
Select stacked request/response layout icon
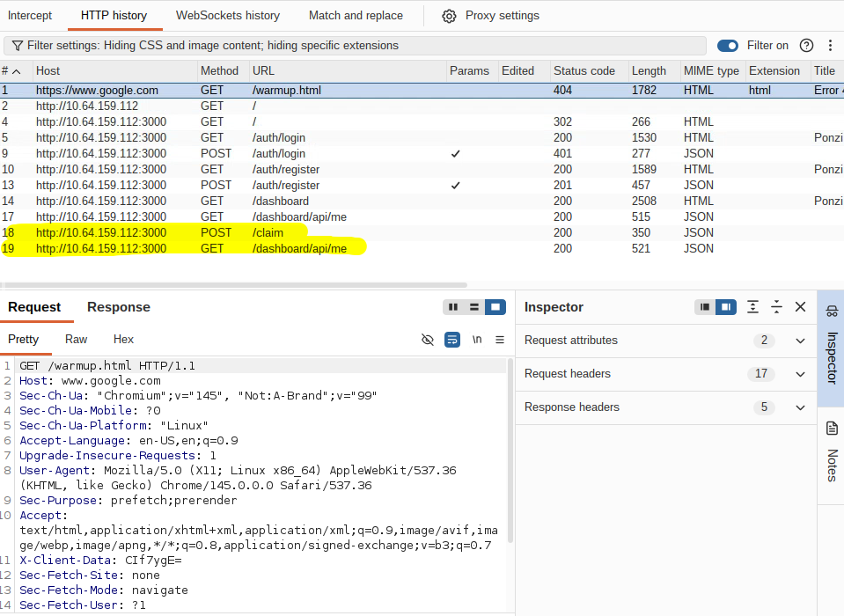(474, 307)
